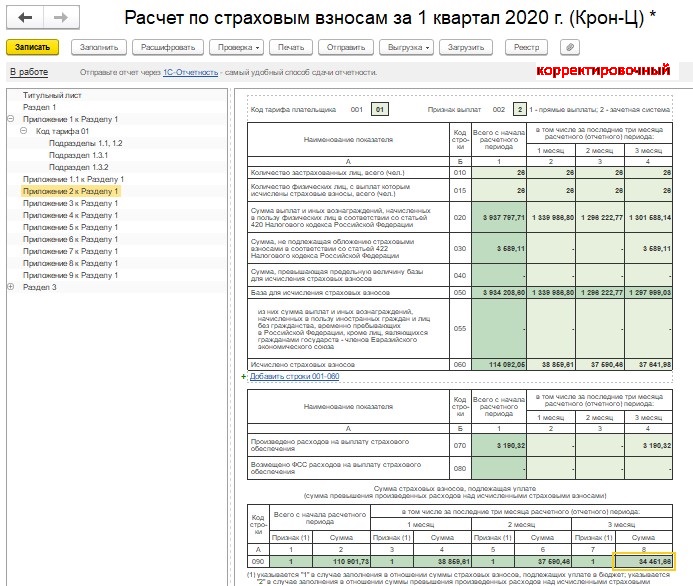693x586 pixels.
Task: Select Приложение 2 к Разделу 1
Action: pos(70,191)
